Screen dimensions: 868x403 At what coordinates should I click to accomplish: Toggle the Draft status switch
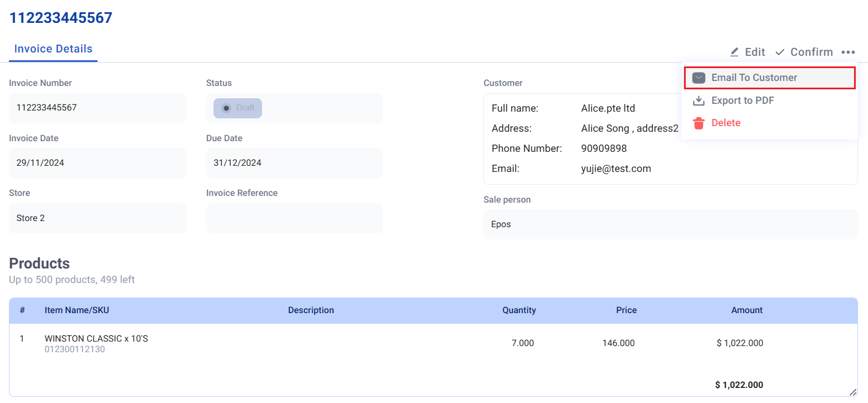pyautogui.click(x=237, y=108)
